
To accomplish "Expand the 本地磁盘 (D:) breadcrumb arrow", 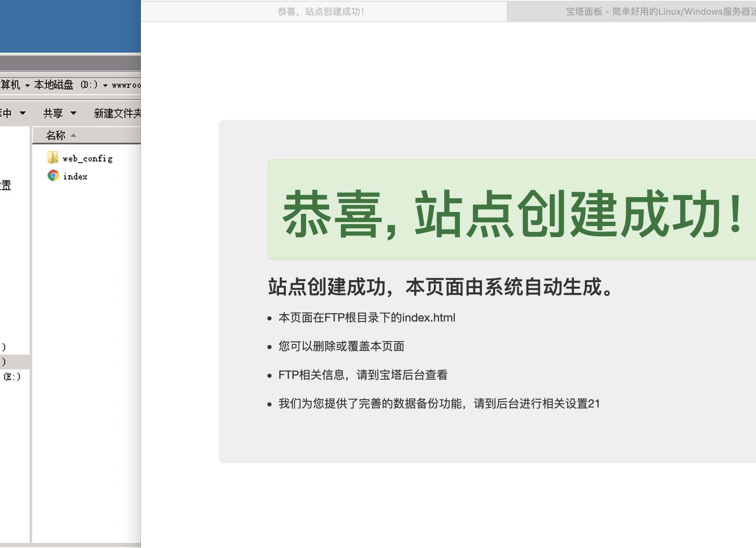I will point(105,85).
